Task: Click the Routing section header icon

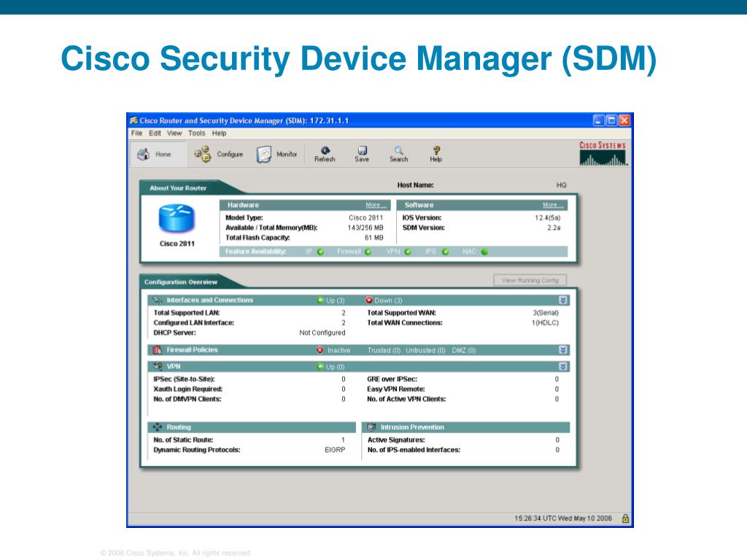Action: 158,427
